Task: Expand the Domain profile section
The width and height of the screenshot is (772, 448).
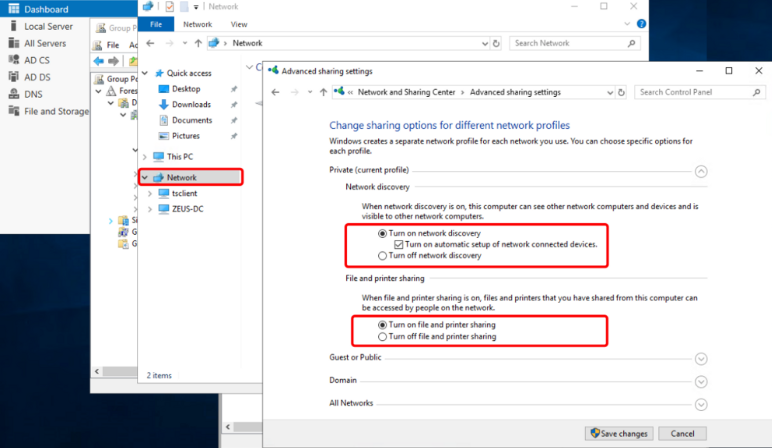Action: [700, 381]
